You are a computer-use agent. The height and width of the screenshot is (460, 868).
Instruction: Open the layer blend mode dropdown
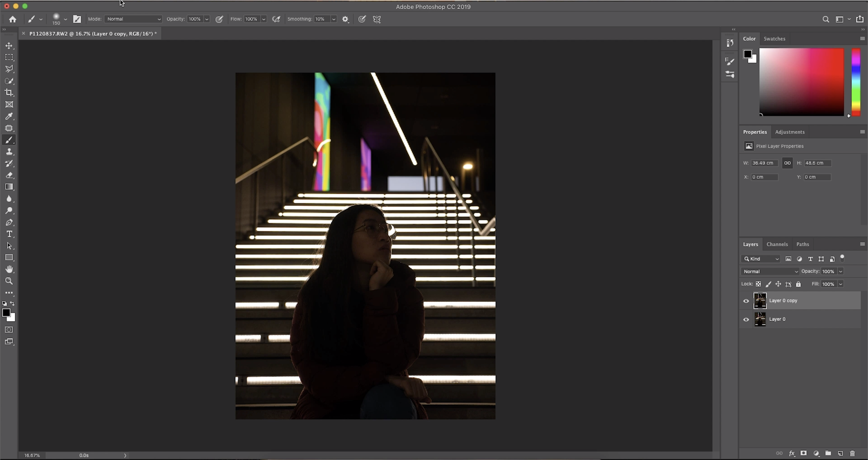point(770,271)
